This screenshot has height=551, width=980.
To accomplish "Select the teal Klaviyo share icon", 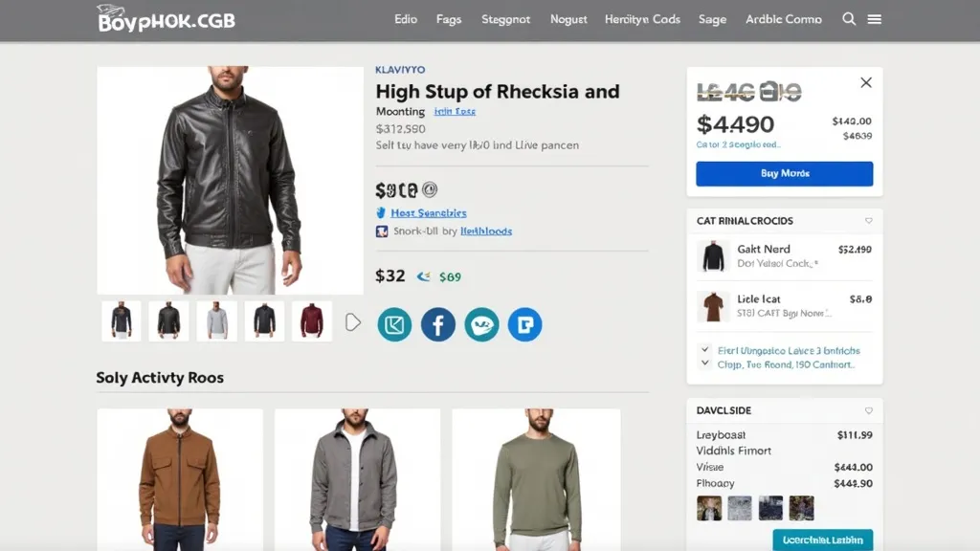I will (x=394, y=324).
